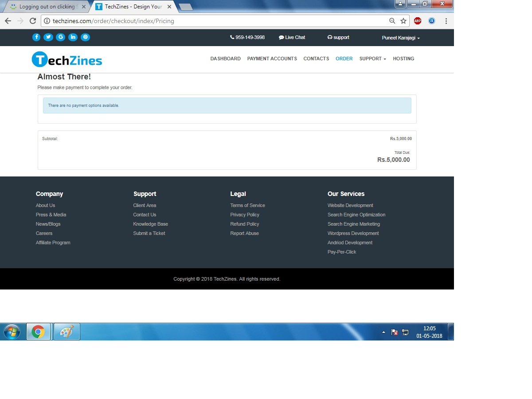Screen dimensions: 532x399
Task: Open PAYMENT ACCOUNTS in navigation
Action: pyautogui.click(x=272, y=59)
